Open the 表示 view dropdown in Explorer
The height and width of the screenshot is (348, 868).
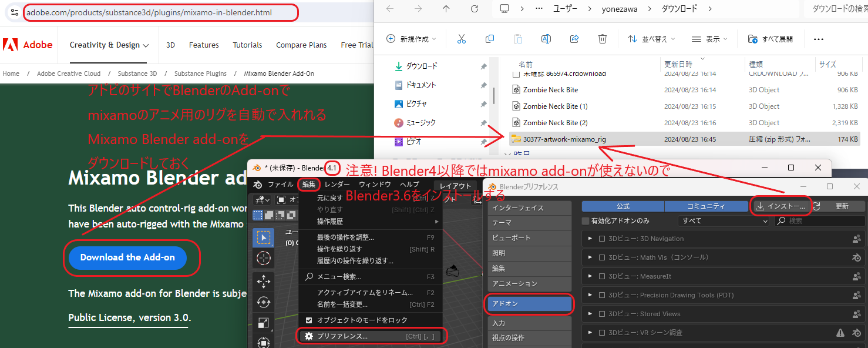click(709, 39)
